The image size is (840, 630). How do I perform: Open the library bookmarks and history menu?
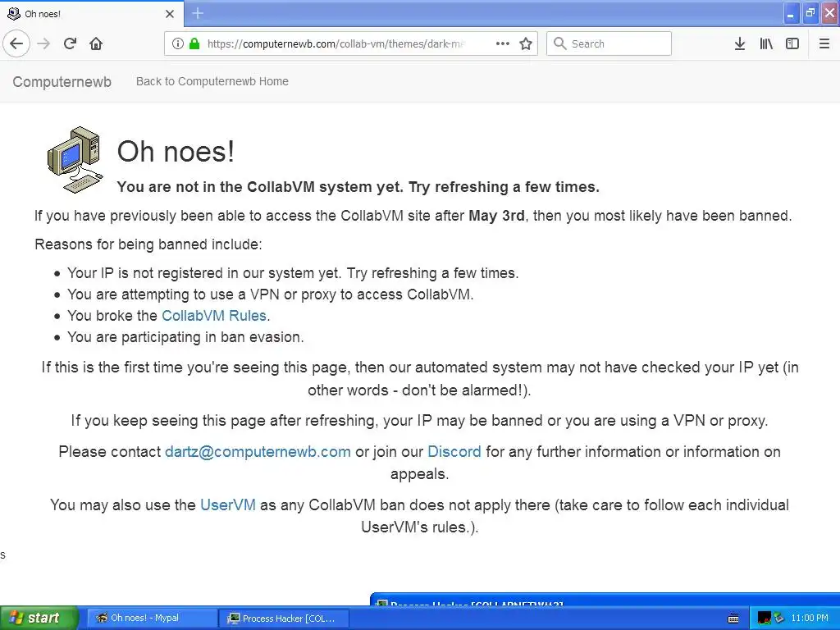[766, 43]
